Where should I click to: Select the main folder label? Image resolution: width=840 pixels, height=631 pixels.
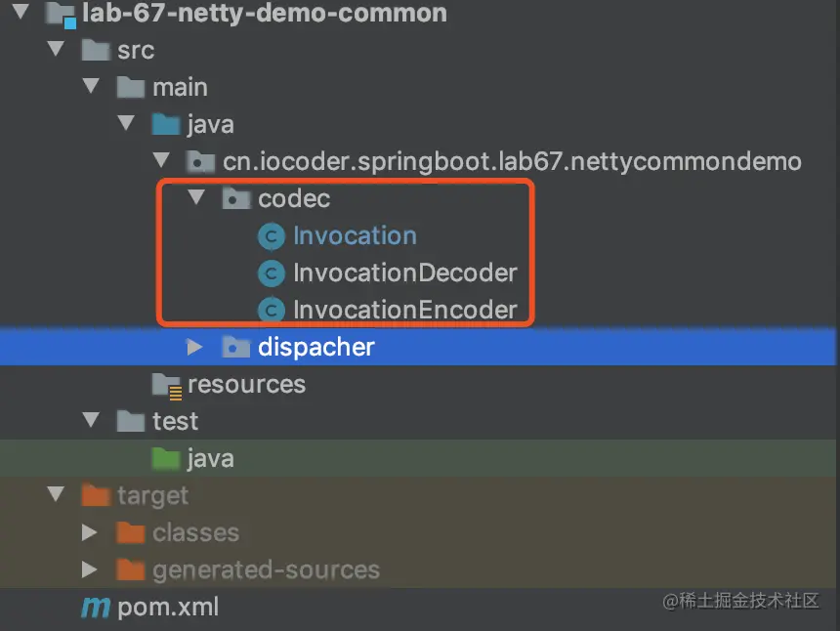180,87
